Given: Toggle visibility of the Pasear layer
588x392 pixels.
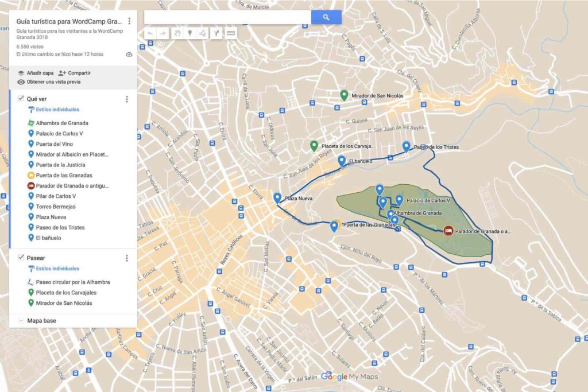Looking at the screenshot, I should (x=20, y=258).
